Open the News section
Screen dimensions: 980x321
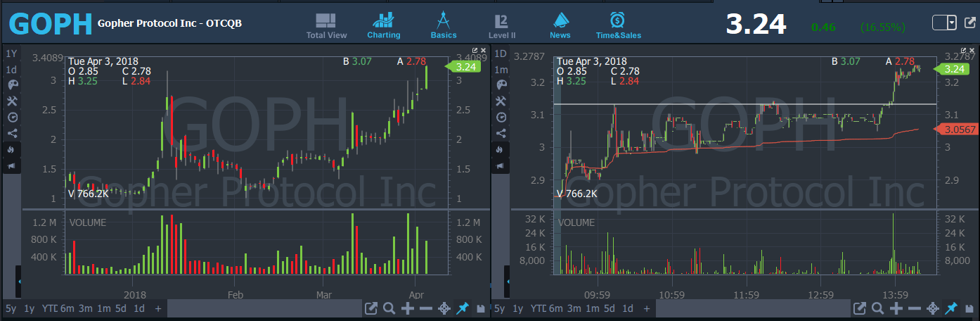pyautogui.click(x=560, y=26)
